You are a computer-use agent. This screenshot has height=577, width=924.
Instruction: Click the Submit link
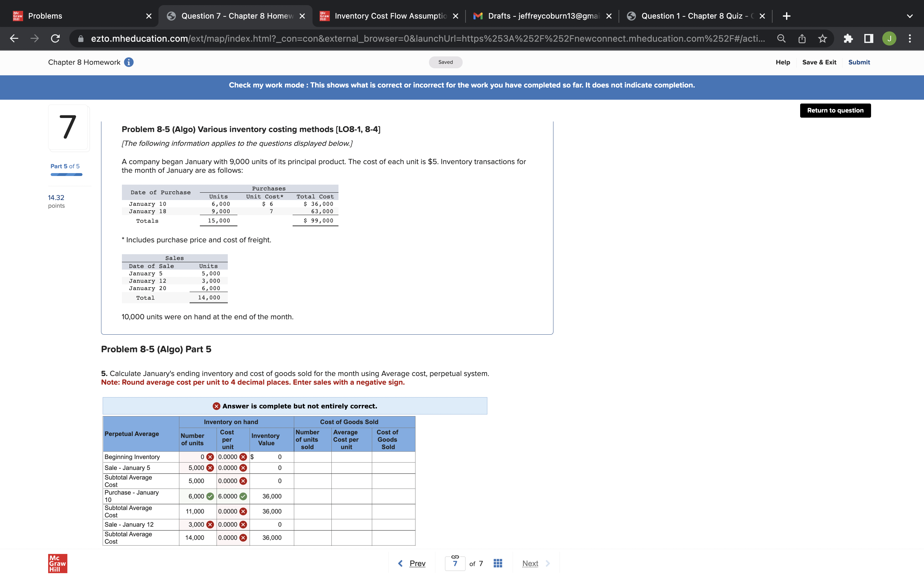[859, 62]
